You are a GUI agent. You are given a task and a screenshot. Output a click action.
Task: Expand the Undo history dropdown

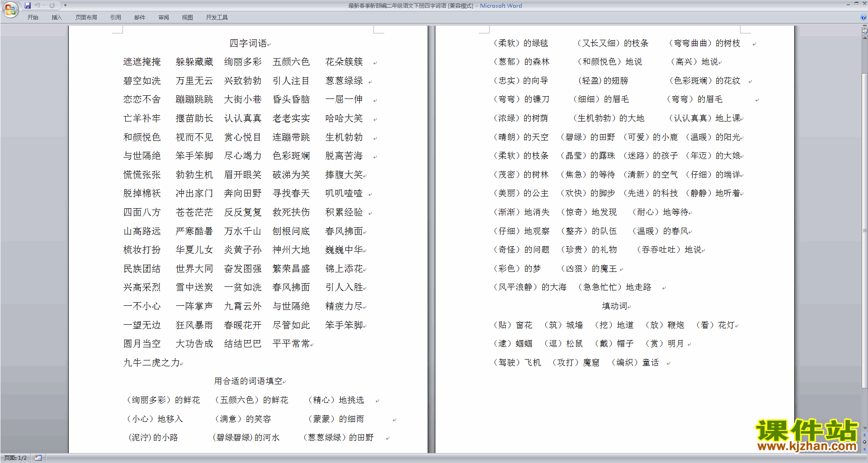44,5
